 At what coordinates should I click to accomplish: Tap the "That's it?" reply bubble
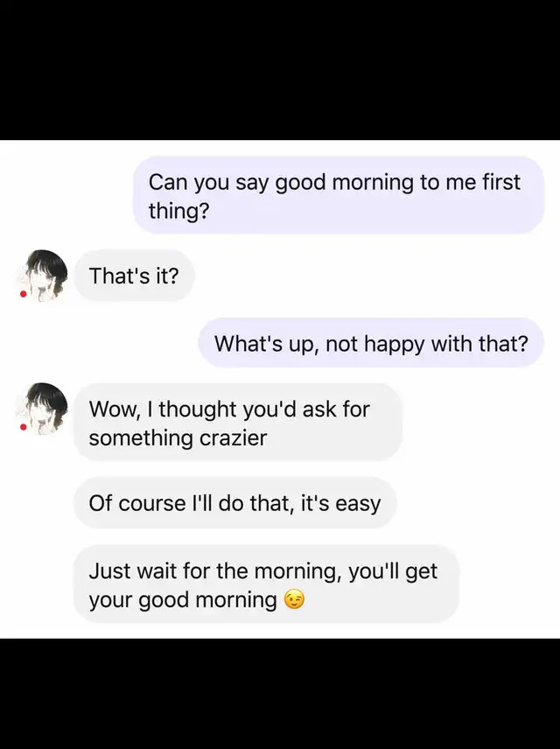[x=134, y=276]
